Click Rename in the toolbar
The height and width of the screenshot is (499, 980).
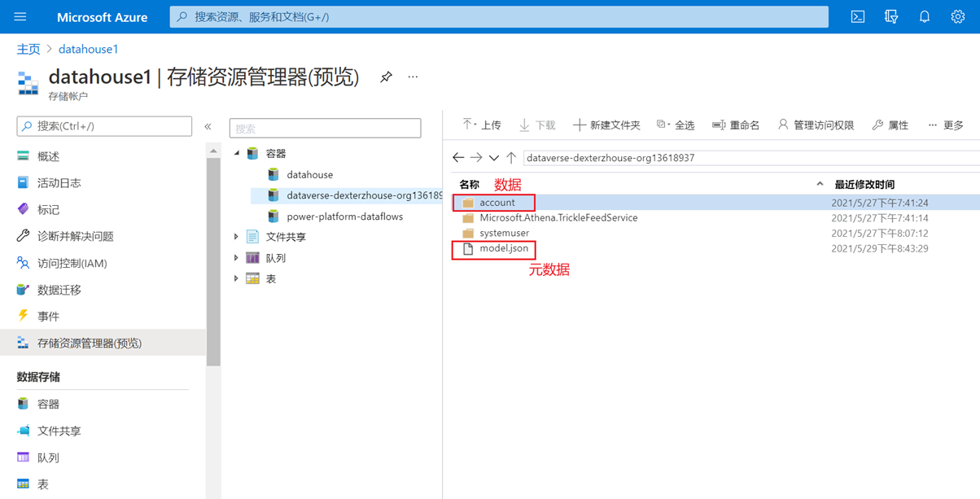tap(736, 125)
